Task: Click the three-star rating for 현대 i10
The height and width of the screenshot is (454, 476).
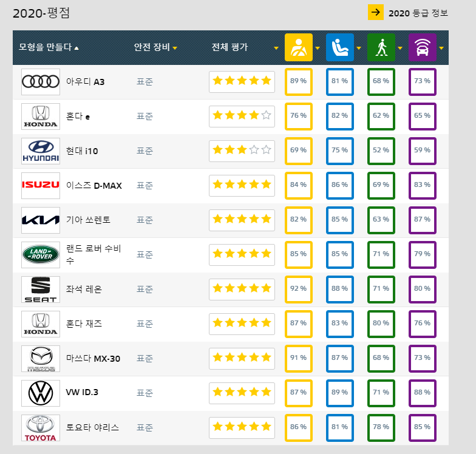Action: click(242, 151)
